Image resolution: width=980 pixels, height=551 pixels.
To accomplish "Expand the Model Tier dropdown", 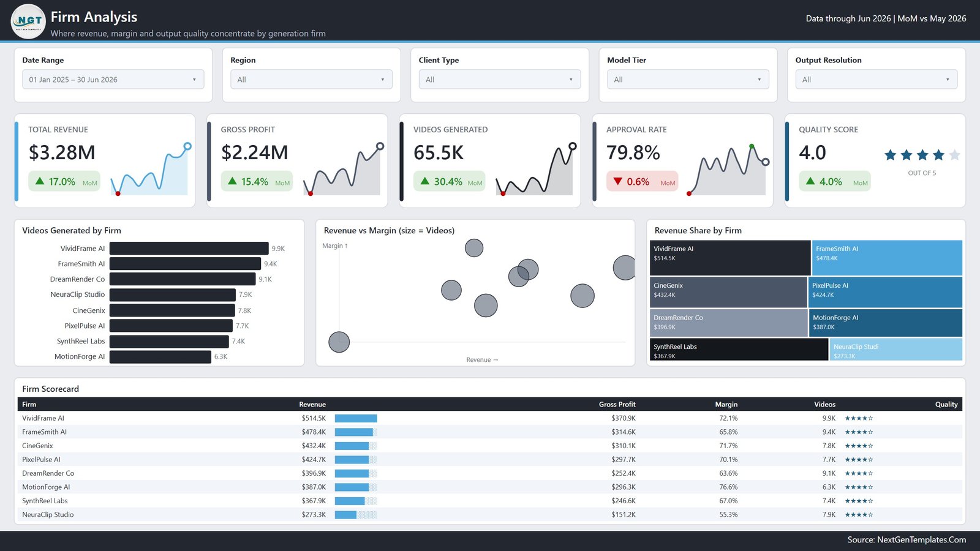I will (x=688, y=80).
